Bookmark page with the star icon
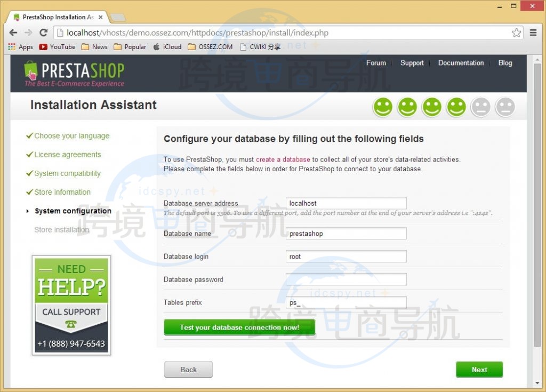 (516, 33)
